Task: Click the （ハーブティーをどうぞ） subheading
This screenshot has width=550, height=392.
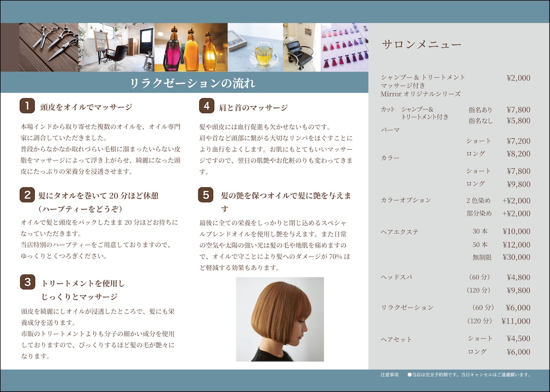Action: [x=80, y=209]
